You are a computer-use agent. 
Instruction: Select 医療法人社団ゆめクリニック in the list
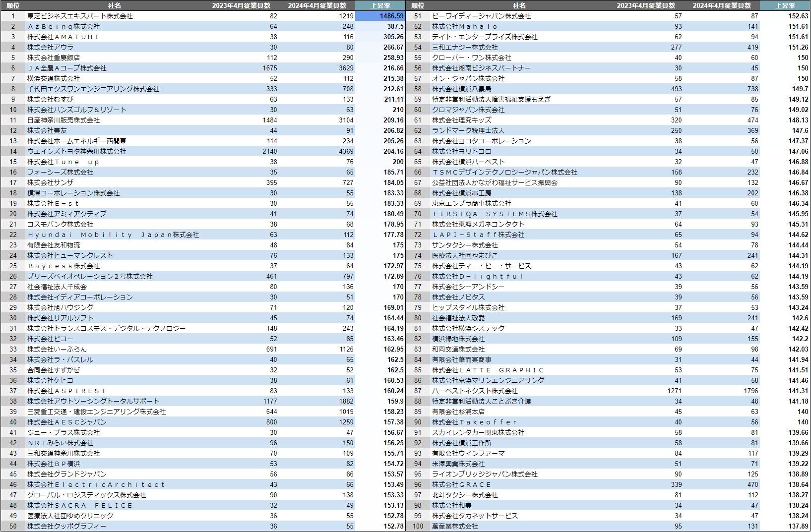pyautogui.click(x=70, y=516)
